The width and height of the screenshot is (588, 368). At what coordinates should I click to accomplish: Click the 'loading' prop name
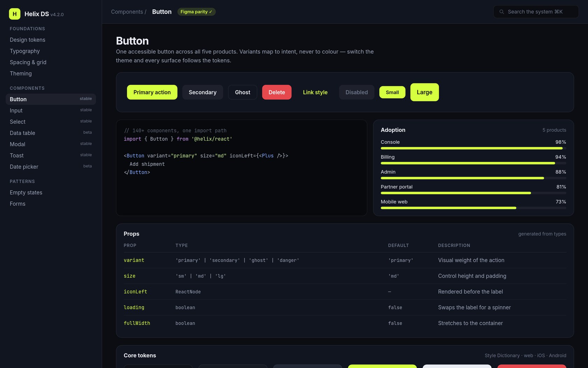pyautogui.click(x=134, y=307)
